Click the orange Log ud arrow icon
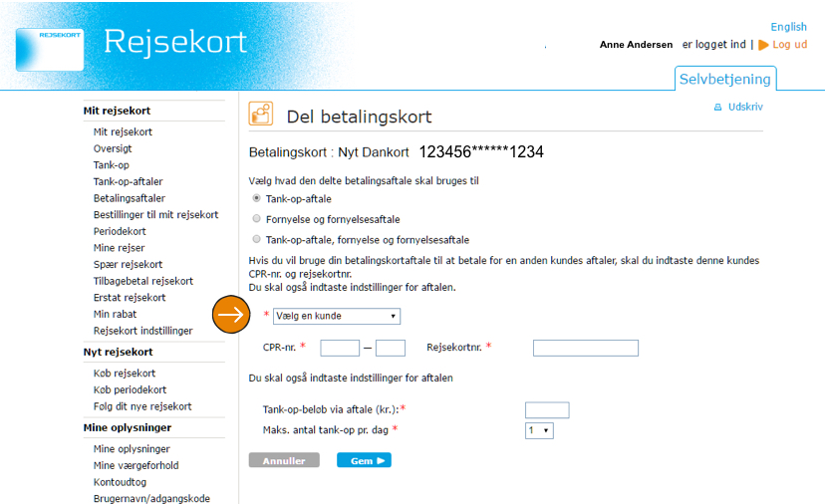The height and width of the screenshot is (504, 825). pyautogui.click(x=763, y=45)
